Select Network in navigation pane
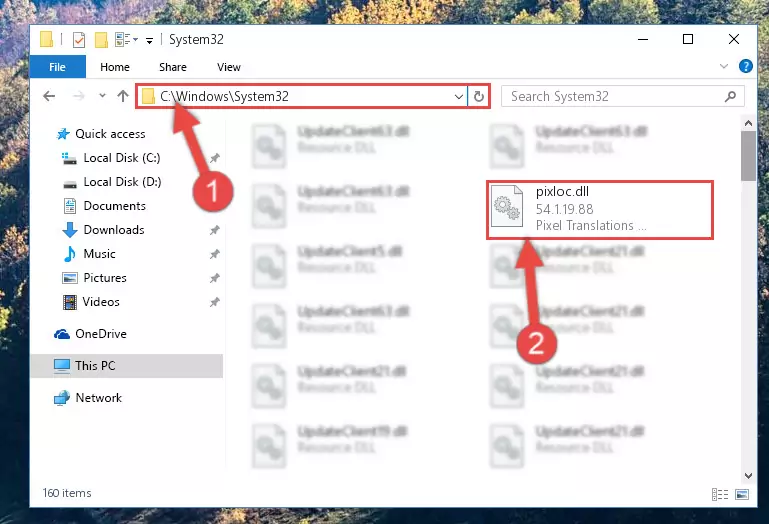 98,397
